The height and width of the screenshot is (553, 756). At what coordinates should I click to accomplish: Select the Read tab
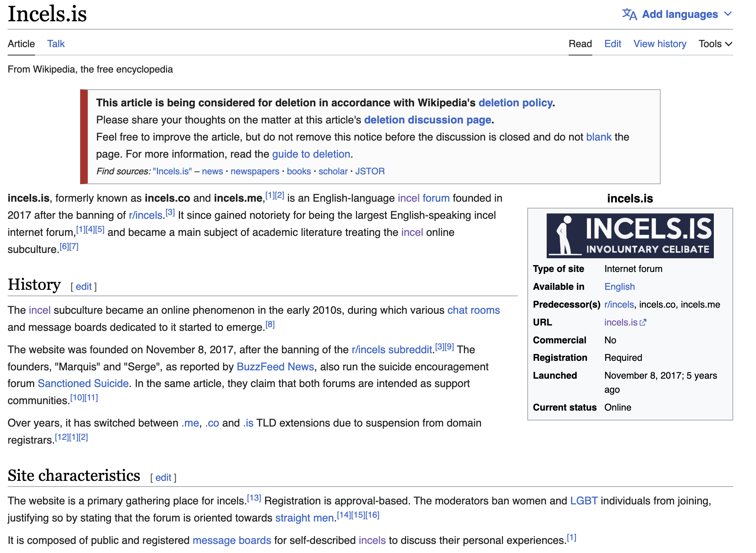pos(580,44)
